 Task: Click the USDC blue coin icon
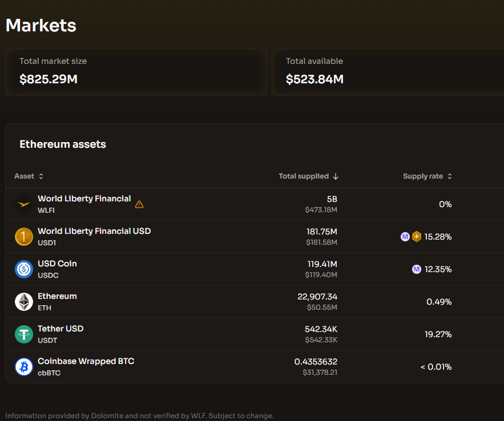(24, 269)
